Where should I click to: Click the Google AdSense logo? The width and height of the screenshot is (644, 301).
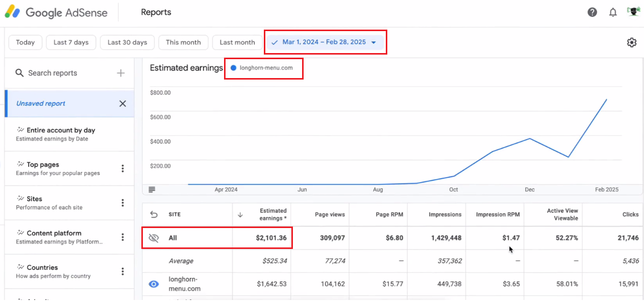tap(57, 12)
